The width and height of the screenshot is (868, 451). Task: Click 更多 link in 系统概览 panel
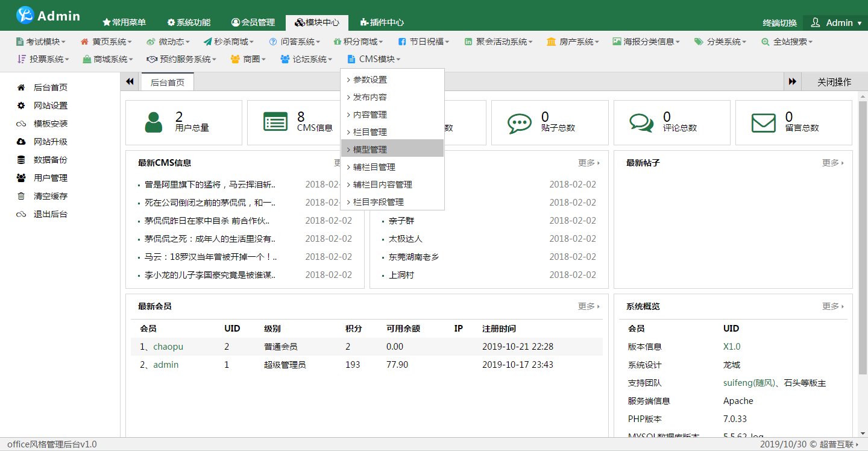tap(832, 306)
